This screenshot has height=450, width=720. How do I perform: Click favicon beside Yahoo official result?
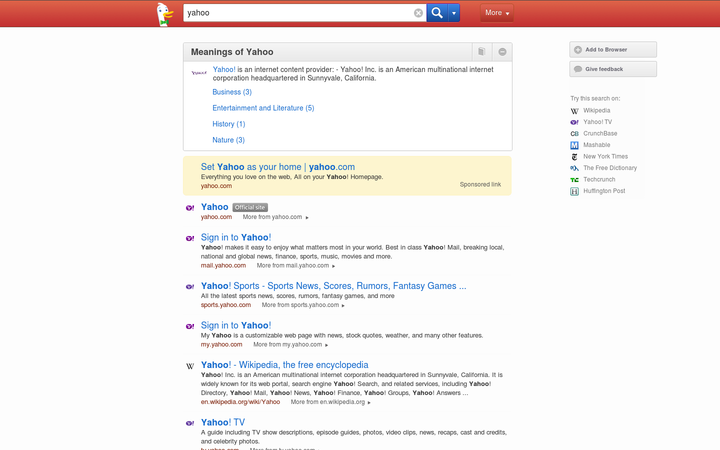[190, 208]
